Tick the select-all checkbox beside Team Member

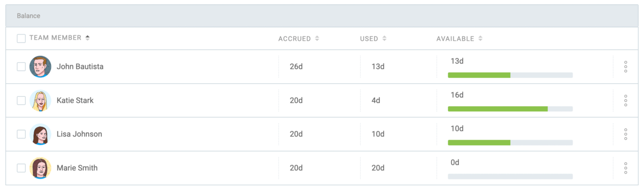point(21,39)
